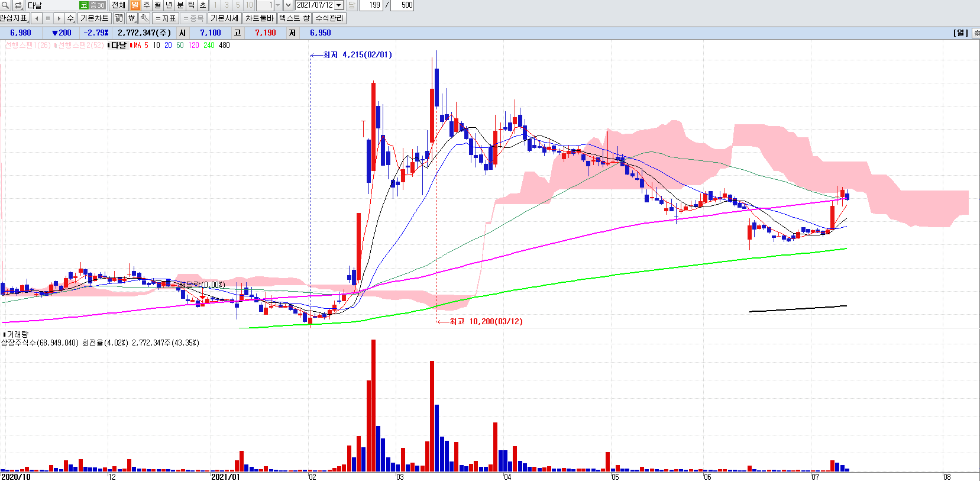Click the next arrow in indicator toolbar
This screenshot has width=980, height=481.
[59, 18]
